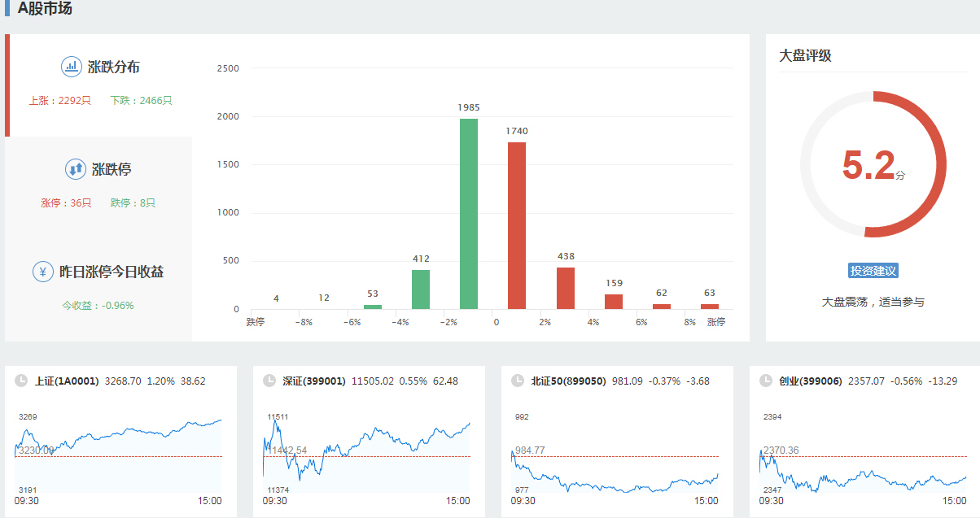
Task: Click the 涨跌停 up-down arrows icon
Action: tap(76, 169)
